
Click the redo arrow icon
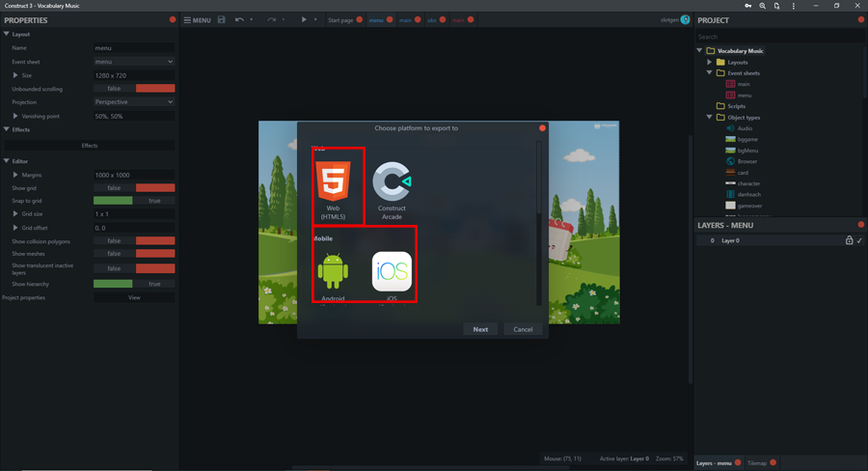[x=271, y=19]
